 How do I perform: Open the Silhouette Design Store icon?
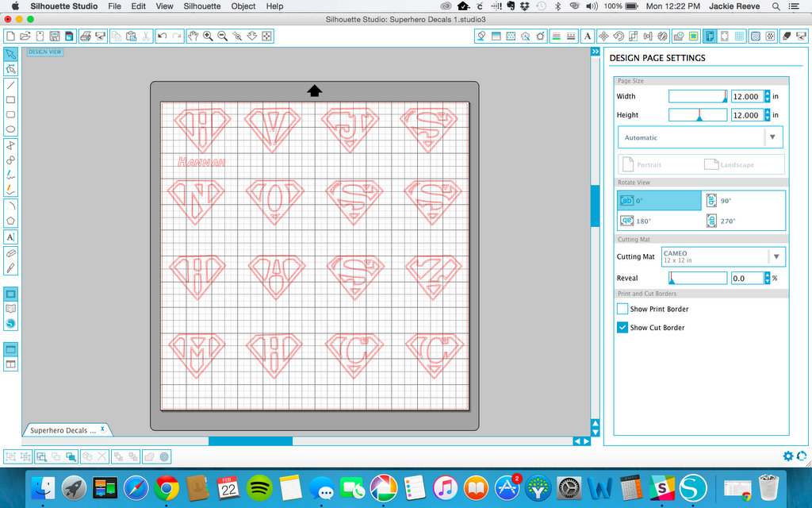pyautogui.click(x=10, y=323)
